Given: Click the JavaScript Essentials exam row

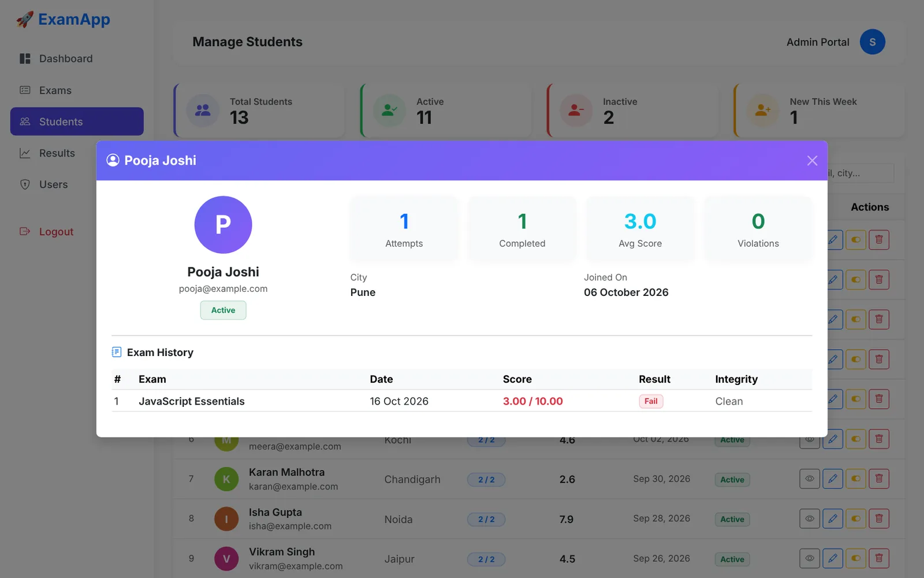Looking at the screenshot, I should point(461,401).
